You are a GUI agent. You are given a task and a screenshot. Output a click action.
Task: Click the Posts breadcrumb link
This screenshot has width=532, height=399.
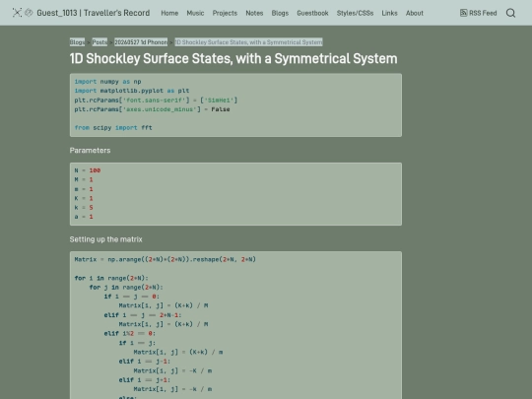[x=100, y=42]
